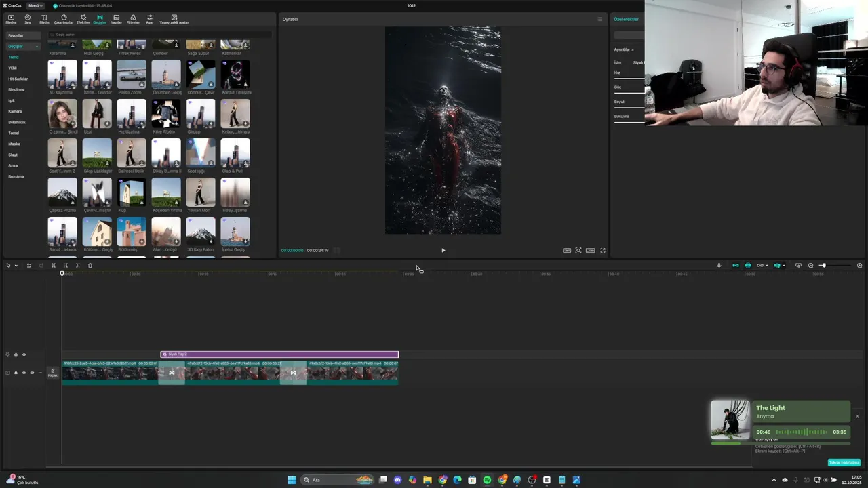Download the Uzat transition

(107, 124)
